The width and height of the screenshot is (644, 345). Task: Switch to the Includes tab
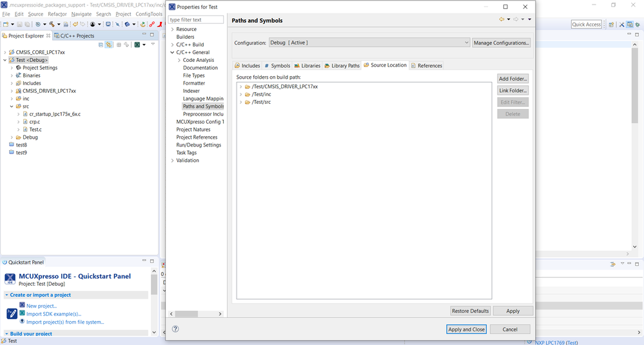point(248,66)
